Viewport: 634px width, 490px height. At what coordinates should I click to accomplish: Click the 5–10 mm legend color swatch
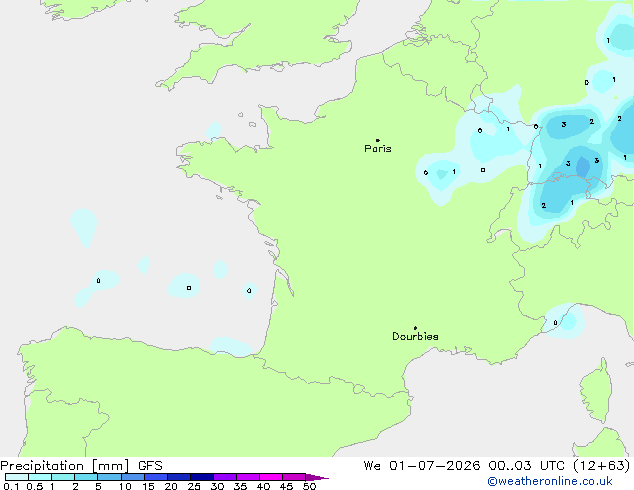tap(109, 477)
